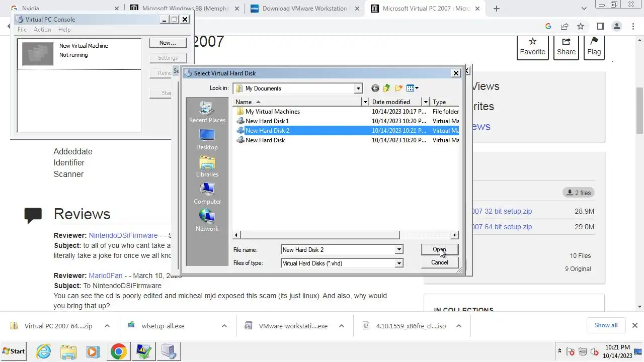Open Computer in dialog sidebar

pyautogui.click(x=207, y=194)
